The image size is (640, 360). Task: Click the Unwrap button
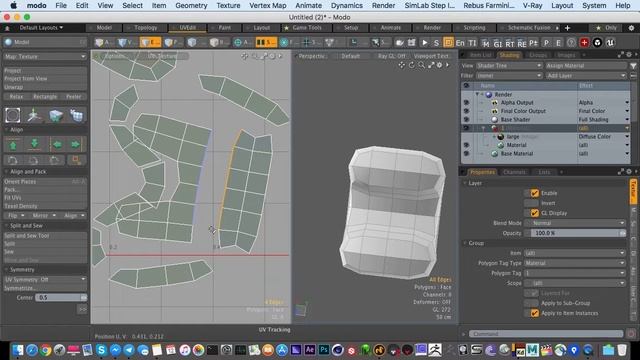(x=45, y=87)
